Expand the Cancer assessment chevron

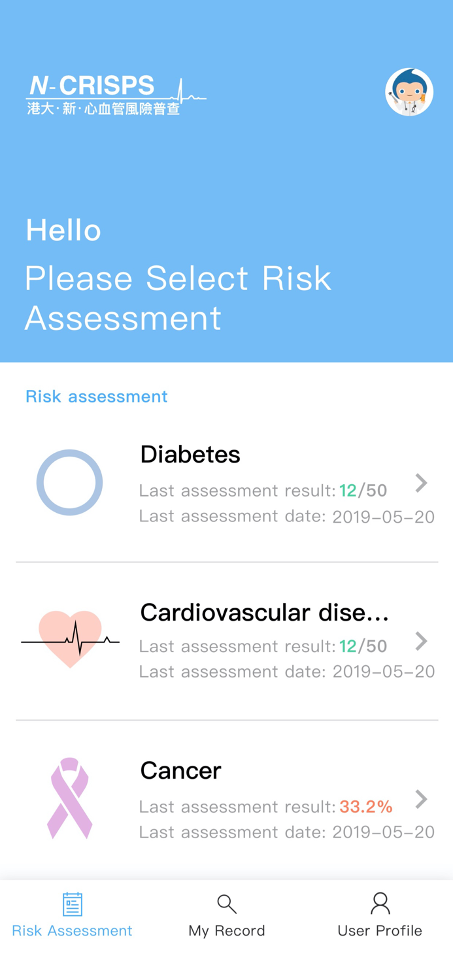click(x=421, y=799)
